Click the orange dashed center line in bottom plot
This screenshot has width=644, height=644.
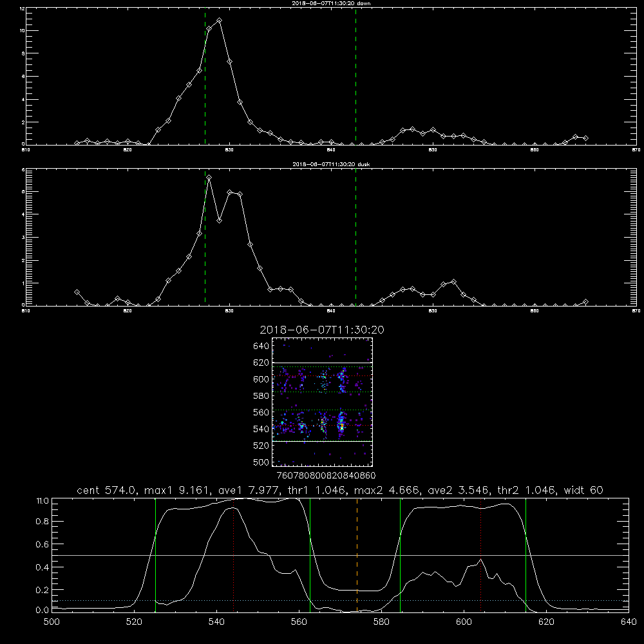(x=357, y=555)
